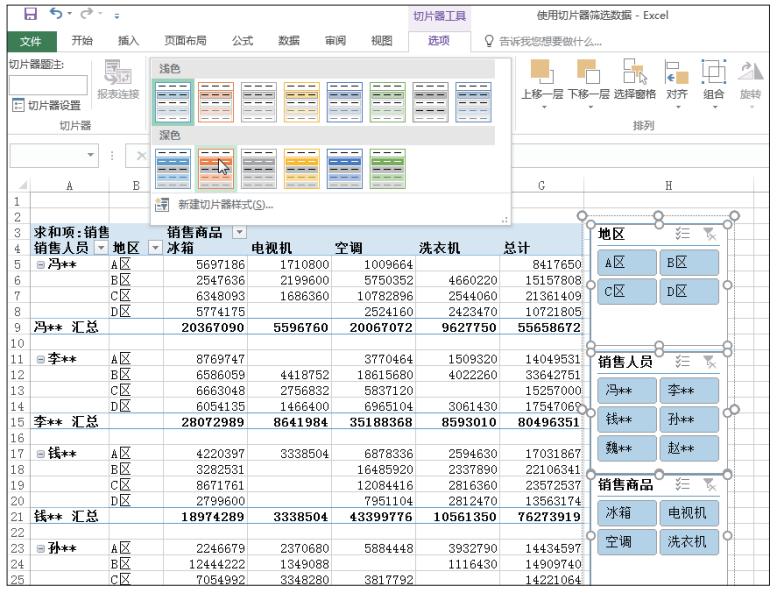Collapse the 孙** group

[40, 548]
